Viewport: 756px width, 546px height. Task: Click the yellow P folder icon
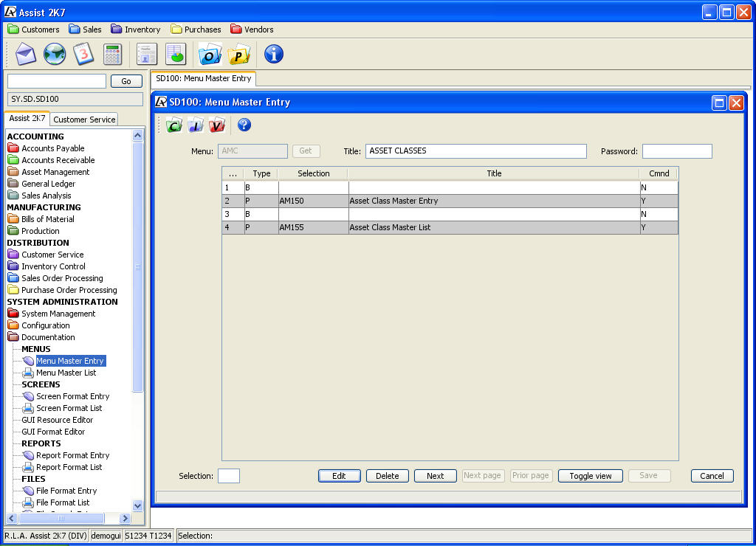238,54
